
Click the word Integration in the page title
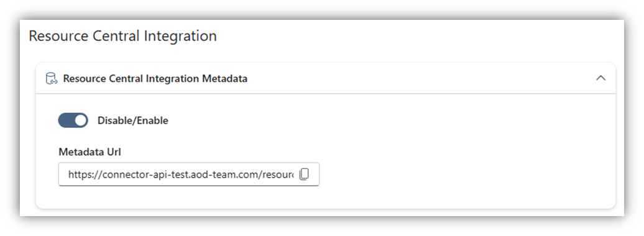coord(178,36)
